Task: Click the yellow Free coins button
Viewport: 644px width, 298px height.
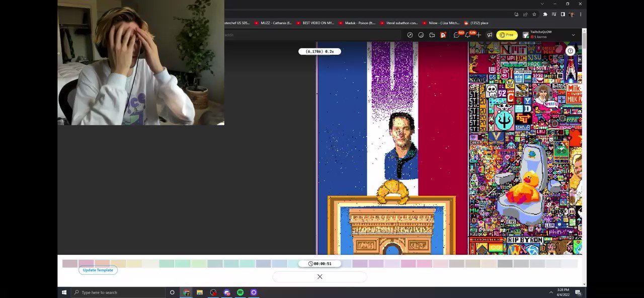Action: click(507, 35)
